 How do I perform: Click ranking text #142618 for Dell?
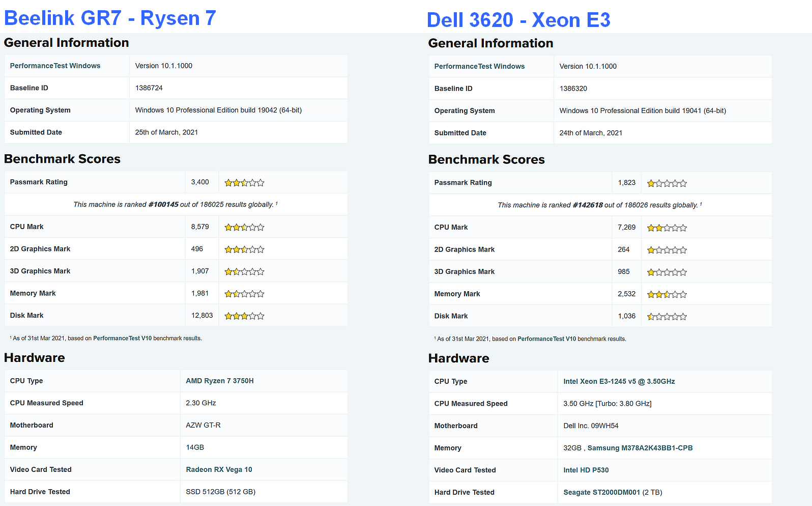(588, 205)
